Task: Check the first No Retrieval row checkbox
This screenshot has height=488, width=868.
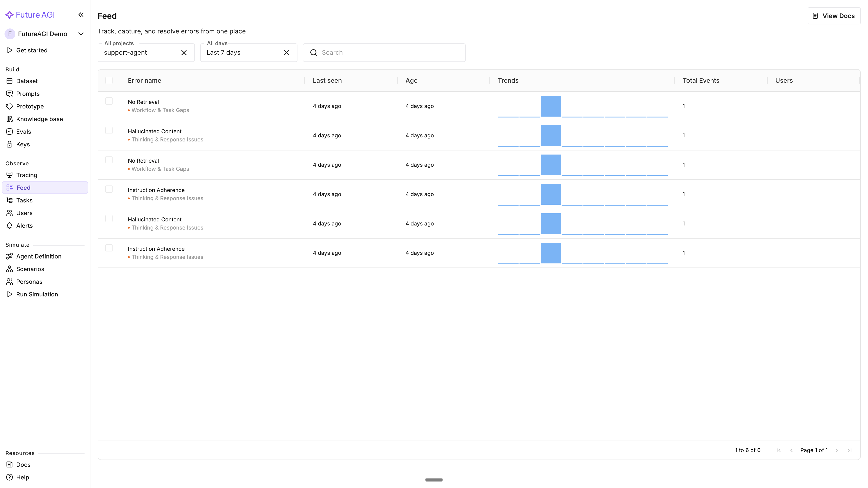Action: pos(109,101)
